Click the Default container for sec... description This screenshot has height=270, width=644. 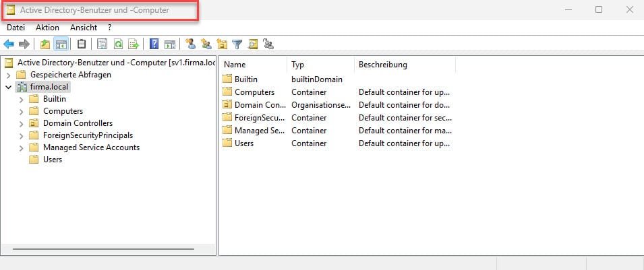click(405, 118)
